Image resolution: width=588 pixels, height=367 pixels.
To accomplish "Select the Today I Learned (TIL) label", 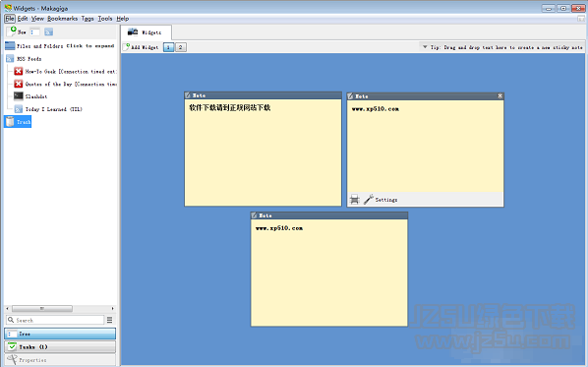I will click(x=54, y=109).
